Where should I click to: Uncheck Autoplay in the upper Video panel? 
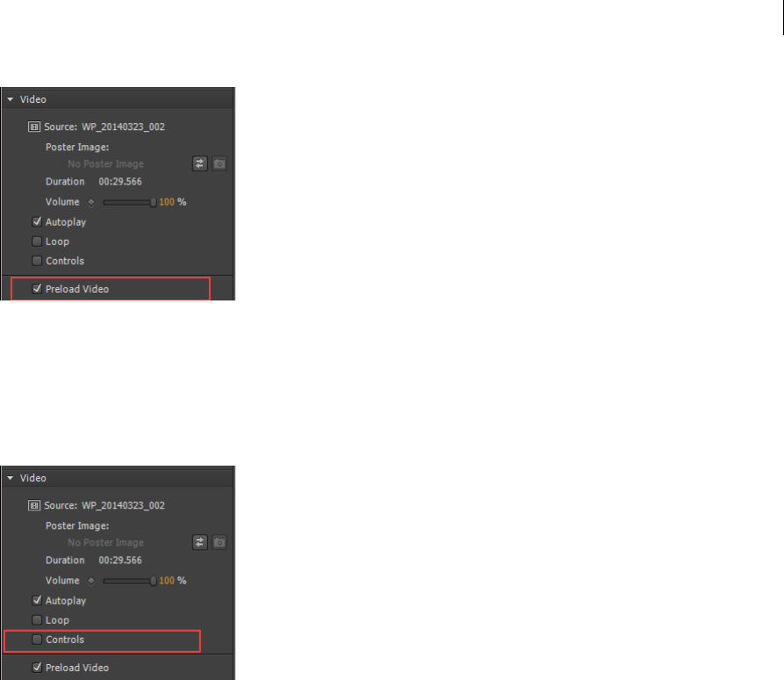click(x=37, y=221)
